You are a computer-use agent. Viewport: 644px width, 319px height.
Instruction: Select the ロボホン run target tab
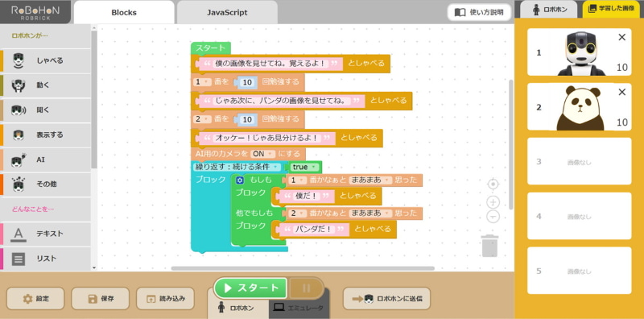237,308
